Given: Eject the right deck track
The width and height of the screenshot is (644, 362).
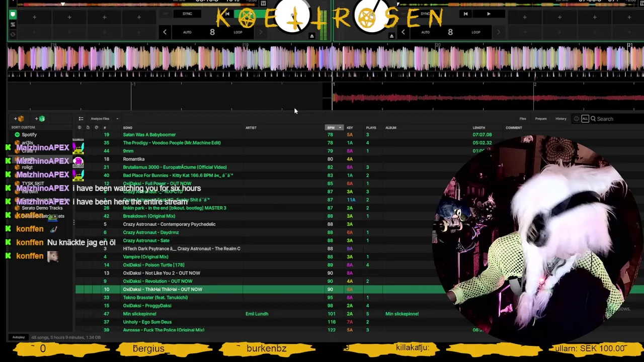Looking at the screenshot, I should (391, 36).
